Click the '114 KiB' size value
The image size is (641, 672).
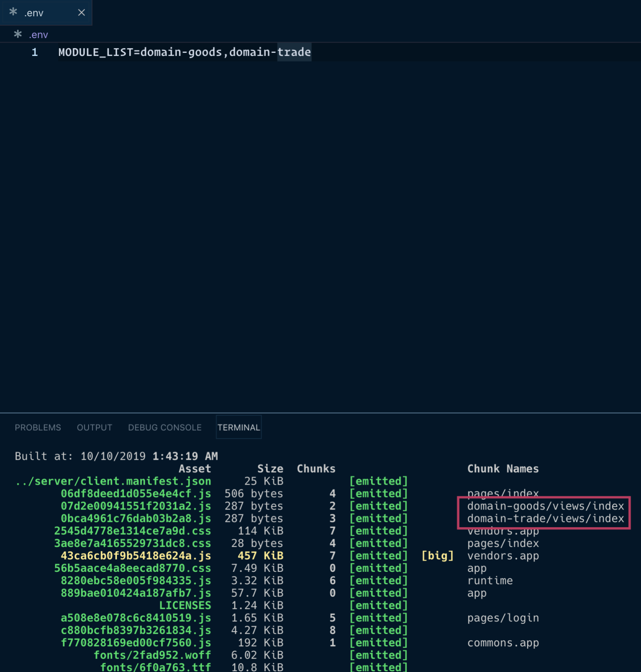(x=260, y=531)
